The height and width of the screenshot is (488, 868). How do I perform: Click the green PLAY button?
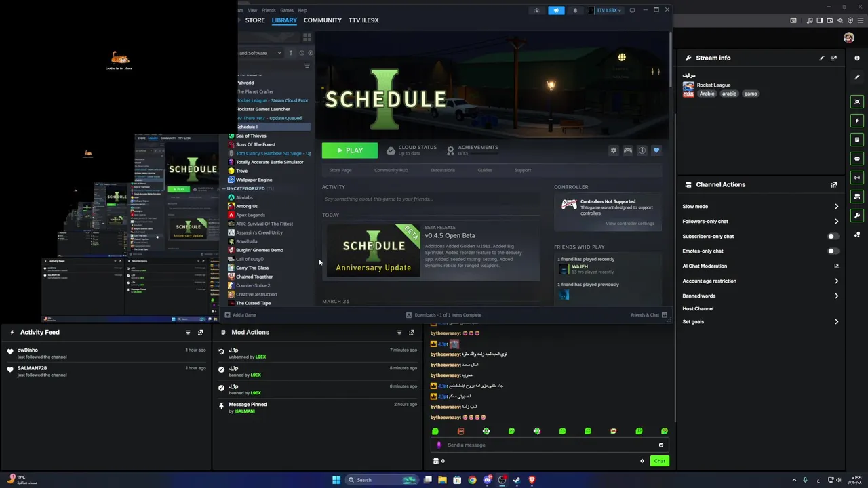tap(349, 150)
